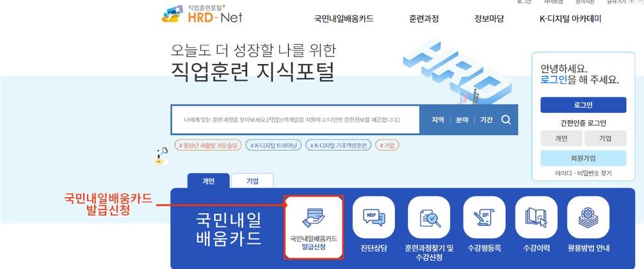Open the 진단상담 help chat icon
Screen dimensions: 644x269
[373, 217]
